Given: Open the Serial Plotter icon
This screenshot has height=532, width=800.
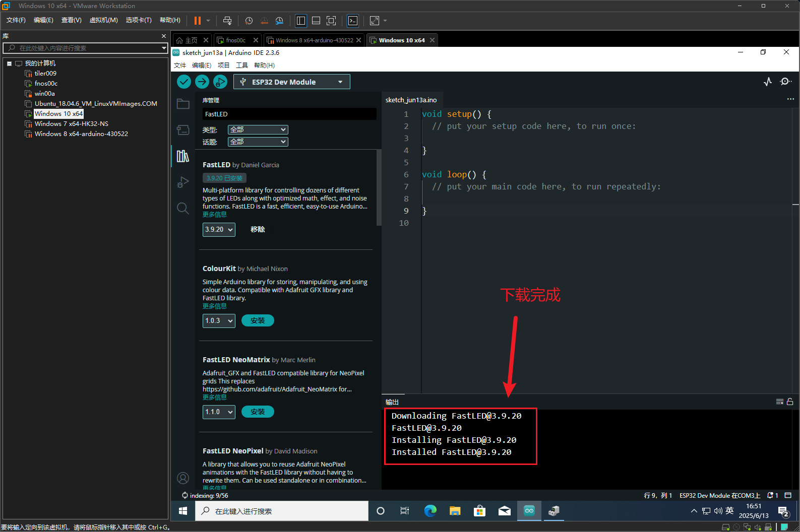Looking at the screenshot, I should [768, 82].
